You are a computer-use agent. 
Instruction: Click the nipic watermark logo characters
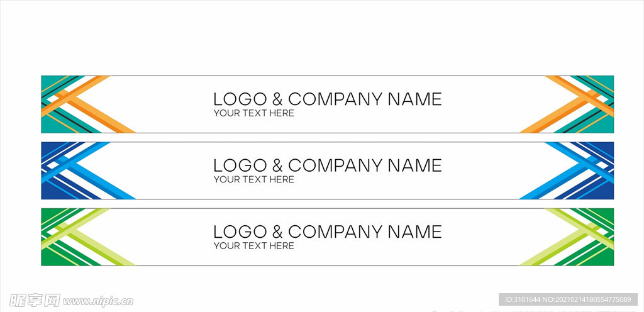pyautogui.click(x=35, y=301)
